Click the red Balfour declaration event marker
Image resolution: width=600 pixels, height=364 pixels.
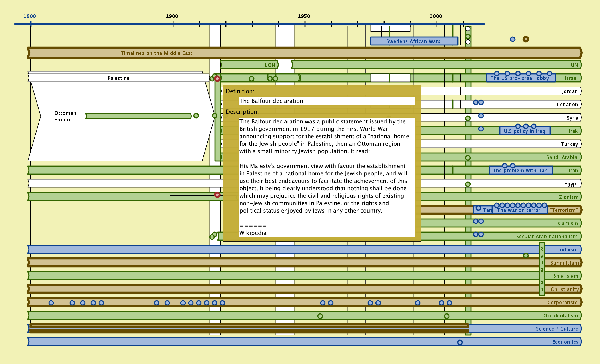(217, 79)
